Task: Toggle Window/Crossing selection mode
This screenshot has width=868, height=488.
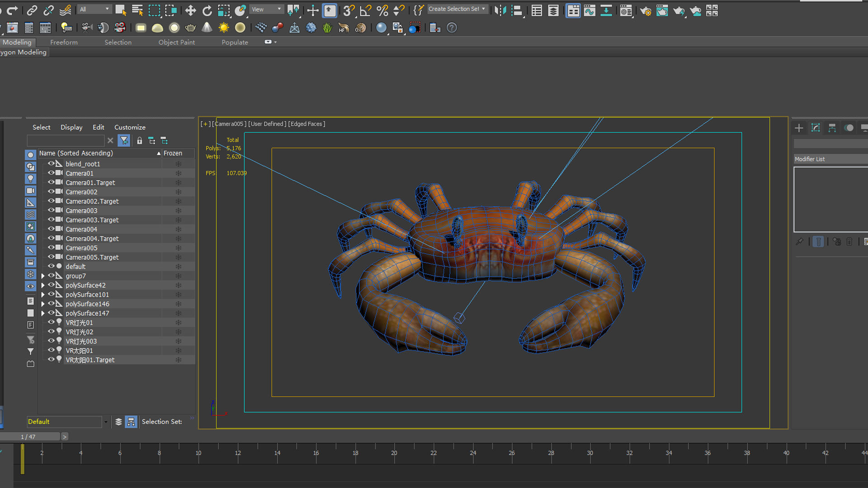Action: [171, 11]
